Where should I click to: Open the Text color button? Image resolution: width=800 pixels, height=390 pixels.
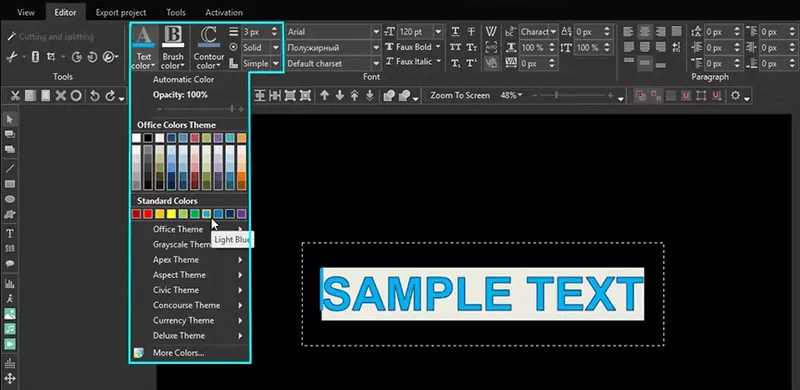144,47
